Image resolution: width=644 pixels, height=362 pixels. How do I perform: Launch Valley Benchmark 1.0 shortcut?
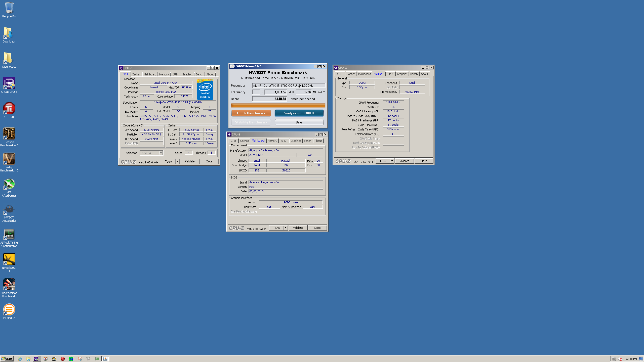point(9,162)
